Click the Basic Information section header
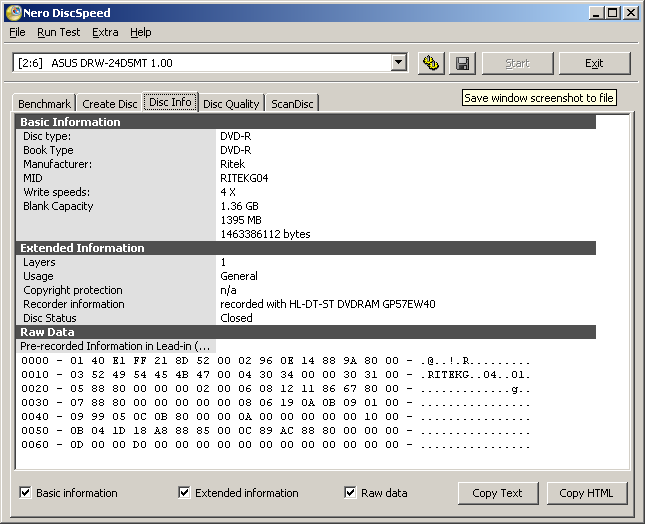 (x=306, y=122)
